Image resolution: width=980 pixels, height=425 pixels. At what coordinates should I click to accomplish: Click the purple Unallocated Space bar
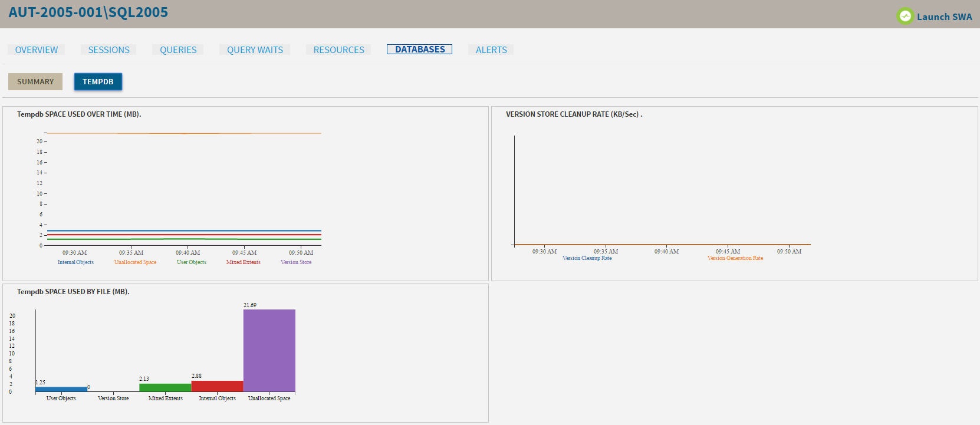pos(269,351)
